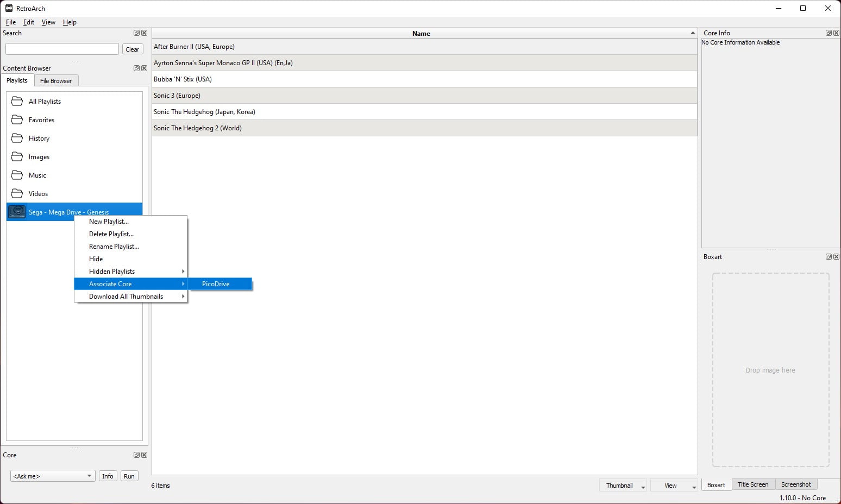This screenshot has height=504, width=841.
Task: Select Bubba 'N' Stix (USA)
Action: (x=424, y=79)
